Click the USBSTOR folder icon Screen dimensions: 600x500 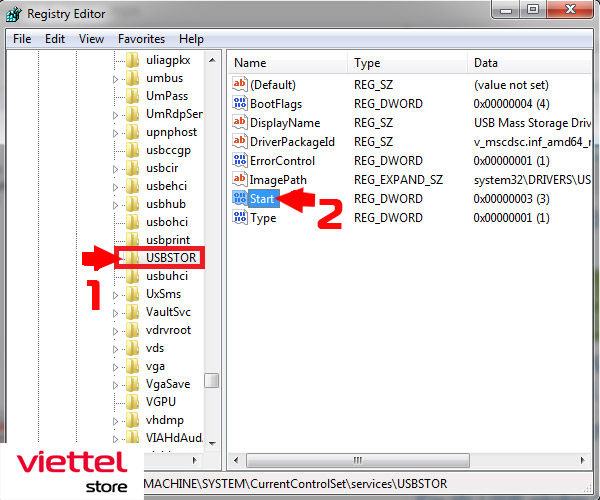[x=133, y=258]
